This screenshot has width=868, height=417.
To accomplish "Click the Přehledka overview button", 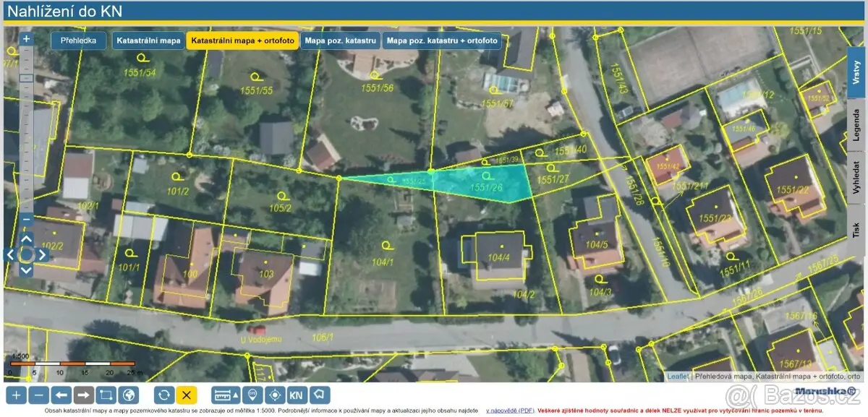I will 78,40.
